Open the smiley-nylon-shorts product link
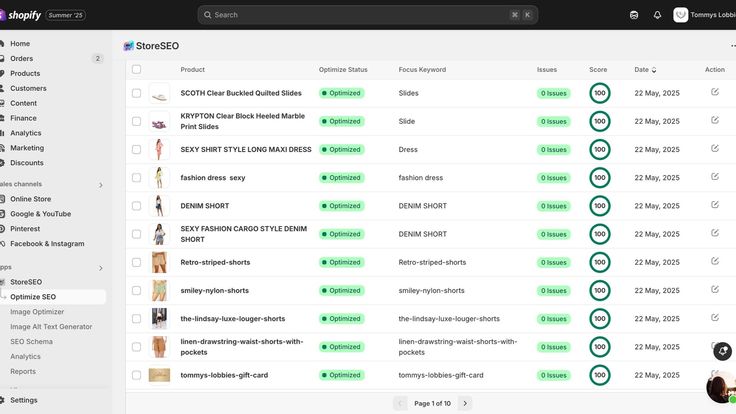Image resolution: width=736 pixels, height=414 pixels. tap(215, 291)
